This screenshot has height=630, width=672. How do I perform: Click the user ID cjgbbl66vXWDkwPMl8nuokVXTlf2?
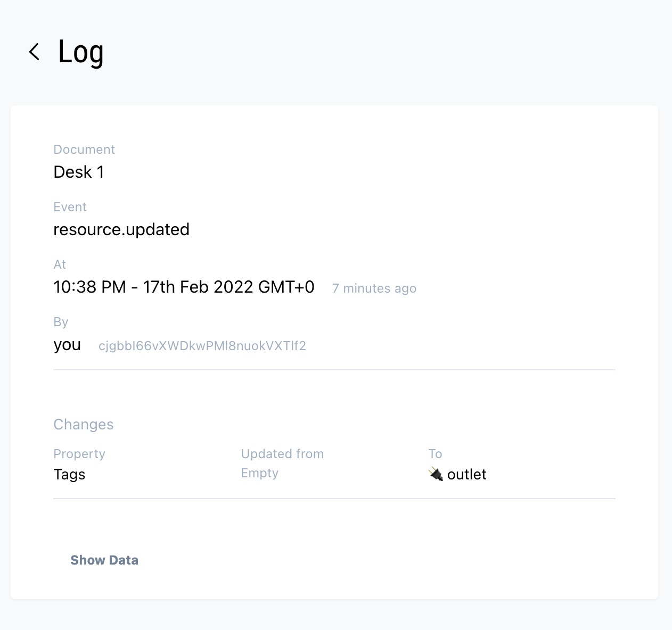[x=202, y=346]
